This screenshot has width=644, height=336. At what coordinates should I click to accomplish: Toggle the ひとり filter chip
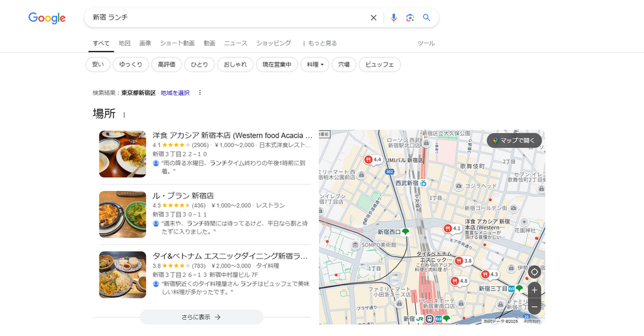coord(199,65)
